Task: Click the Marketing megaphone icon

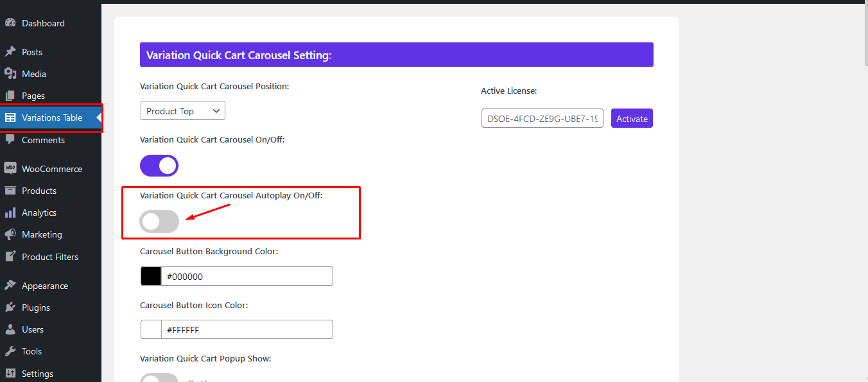Action: tap(10, 234)
